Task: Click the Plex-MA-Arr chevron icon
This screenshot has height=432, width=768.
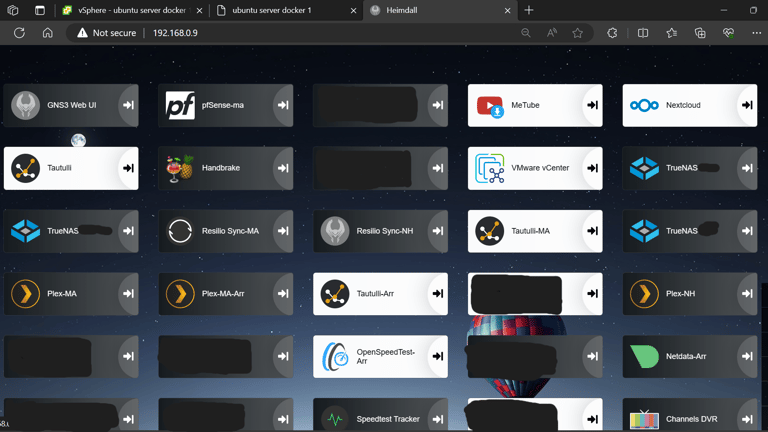Action: (x=180, y=293)
